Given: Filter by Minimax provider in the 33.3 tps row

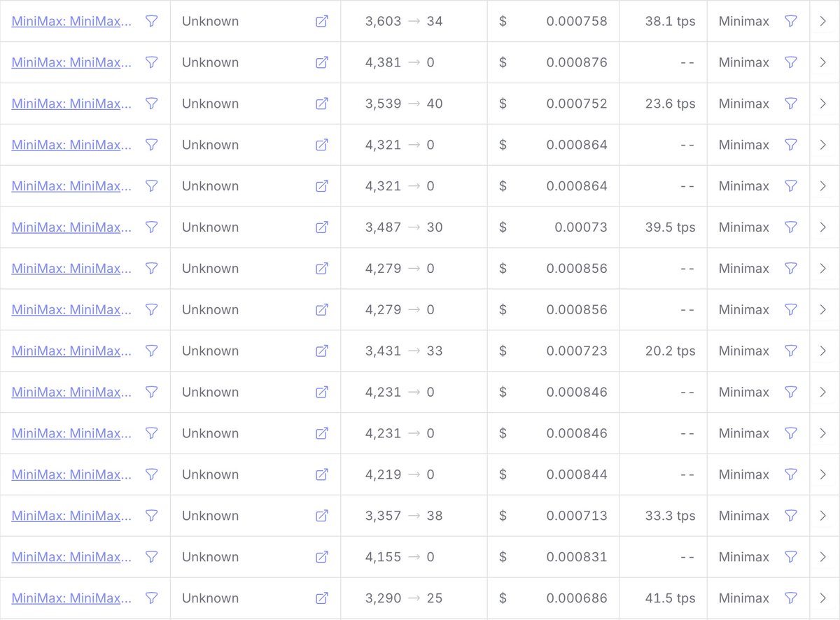Looking at the screenshot, I should [x=790, y=516].
